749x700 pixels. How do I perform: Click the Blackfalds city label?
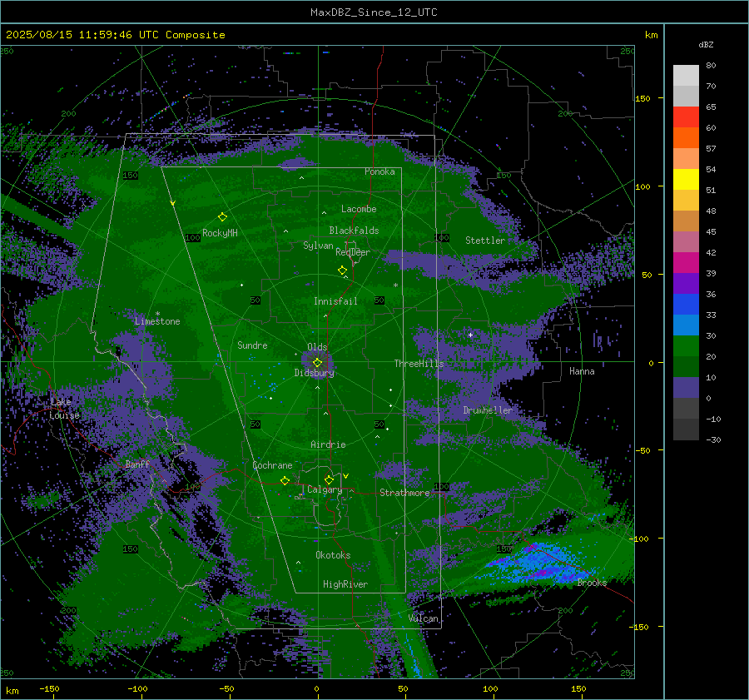coord(354,231)
